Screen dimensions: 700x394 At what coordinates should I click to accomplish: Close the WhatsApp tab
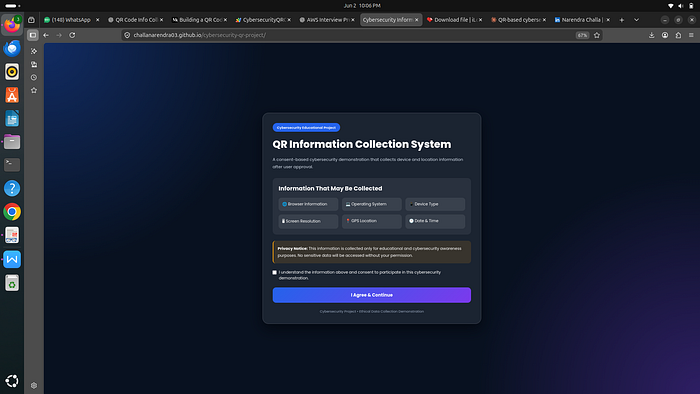(x=97, y=20)
